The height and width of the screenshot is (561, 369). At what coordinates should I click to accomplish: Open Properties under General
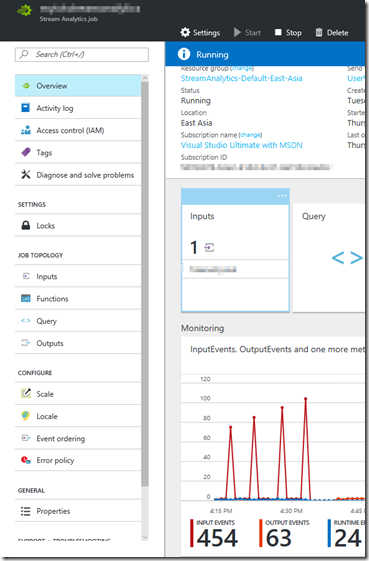tap(78, 511)
